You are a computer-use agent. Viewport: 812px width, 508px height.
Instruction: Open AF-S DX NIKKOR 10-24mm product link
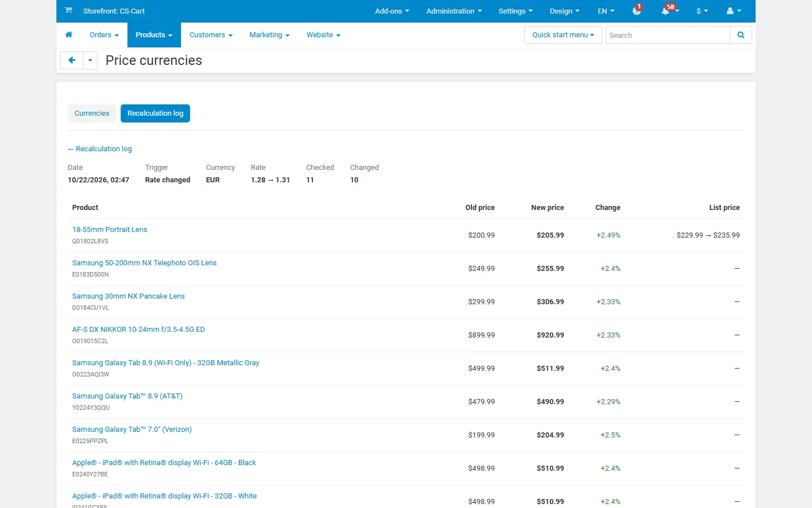(x=139, y=330)
